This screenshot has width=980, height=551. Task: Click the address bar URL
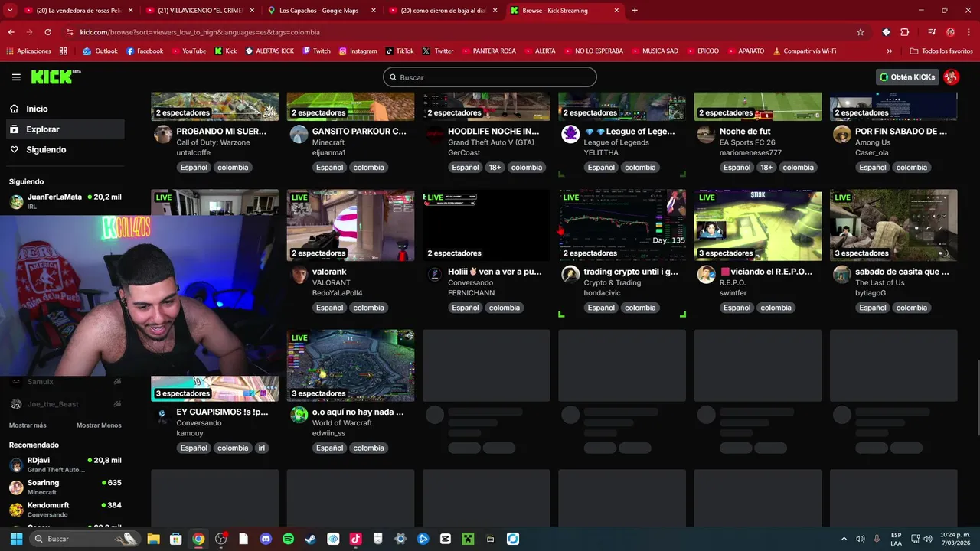tap(200, 32)
